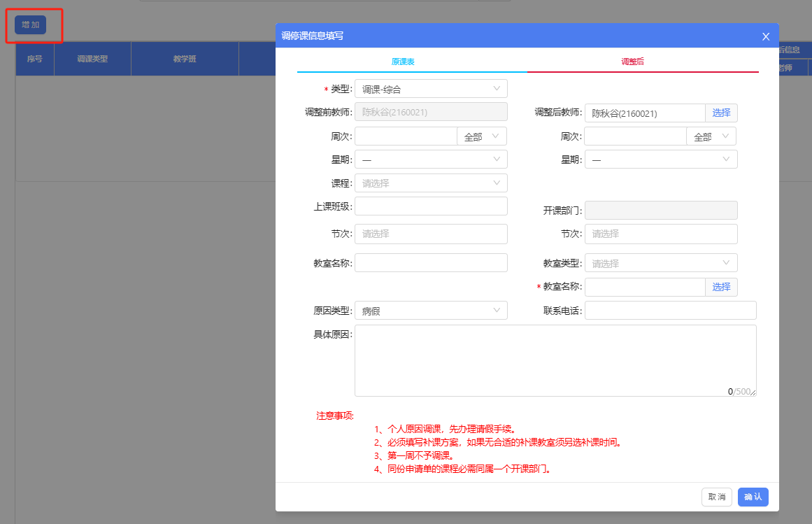Focus the 联系电话 input field

670,311
